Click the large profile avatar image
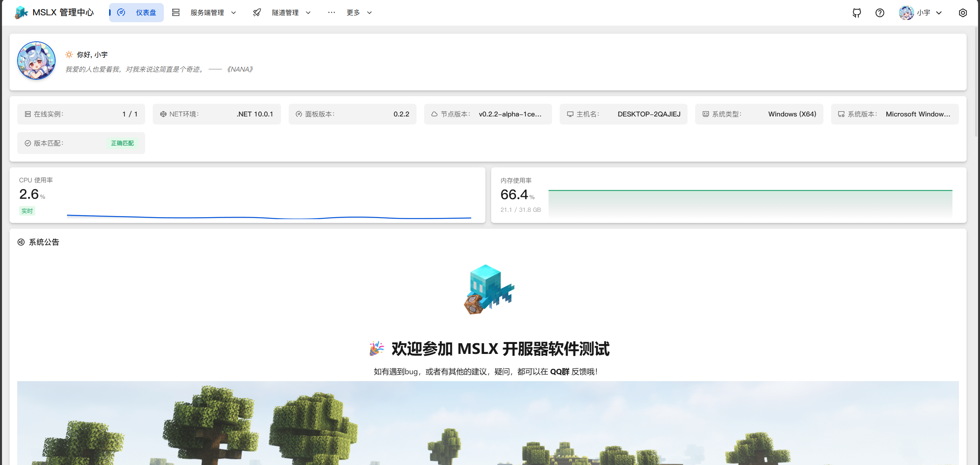This screenshot has height=465, width=980. [x=36, y=61]
